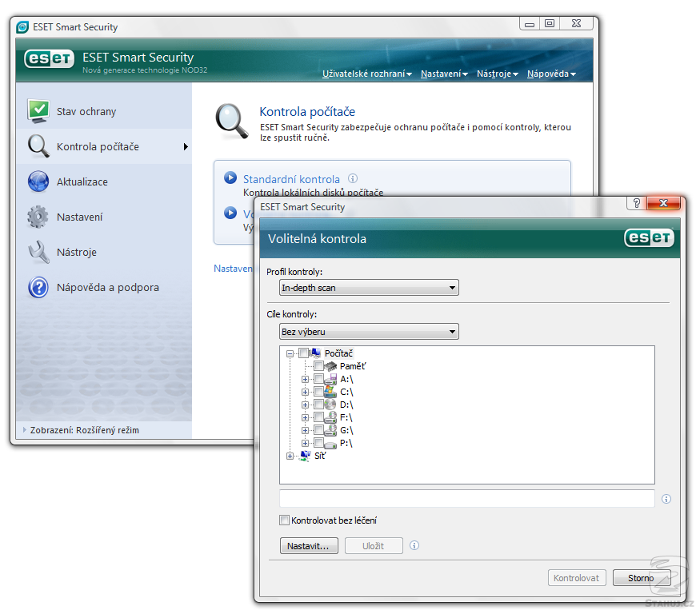Enable Kontrolovat bez léčení checkbox
700x614 pixels.
coord(284,520)
